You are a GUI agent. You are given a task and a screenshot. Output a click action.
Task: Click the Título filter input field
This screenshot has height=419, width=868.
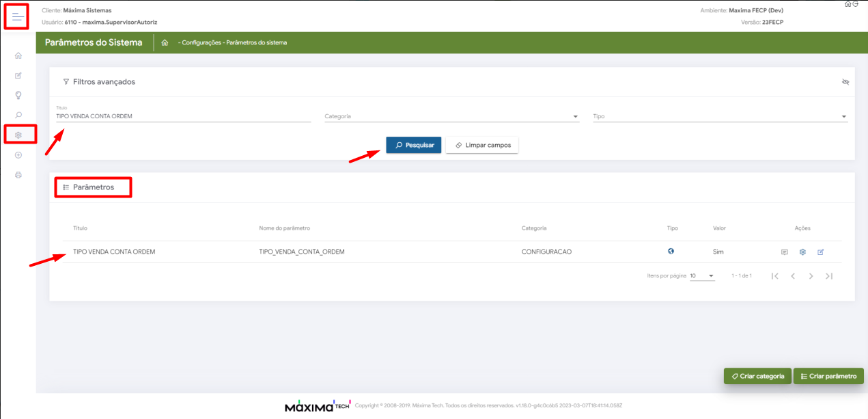tap(183, 116)
